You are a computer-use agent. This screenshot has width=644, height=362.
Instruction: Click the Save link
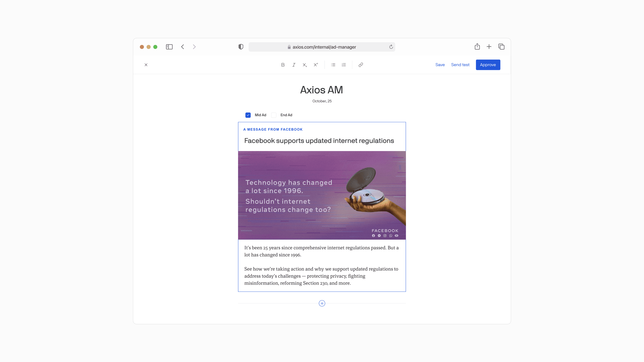[x=440, y=65]
